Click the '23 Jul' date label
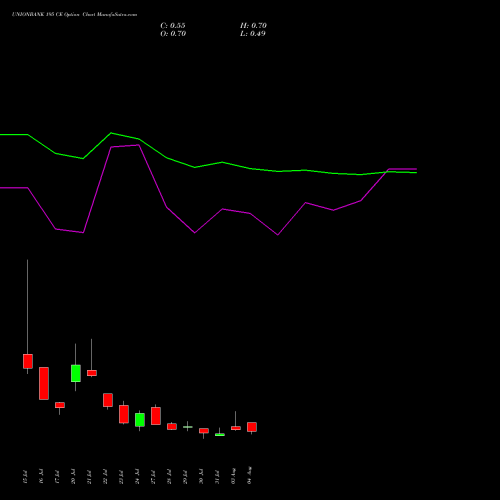The height and width of the screenshot is (500, 500). [121, 477]
